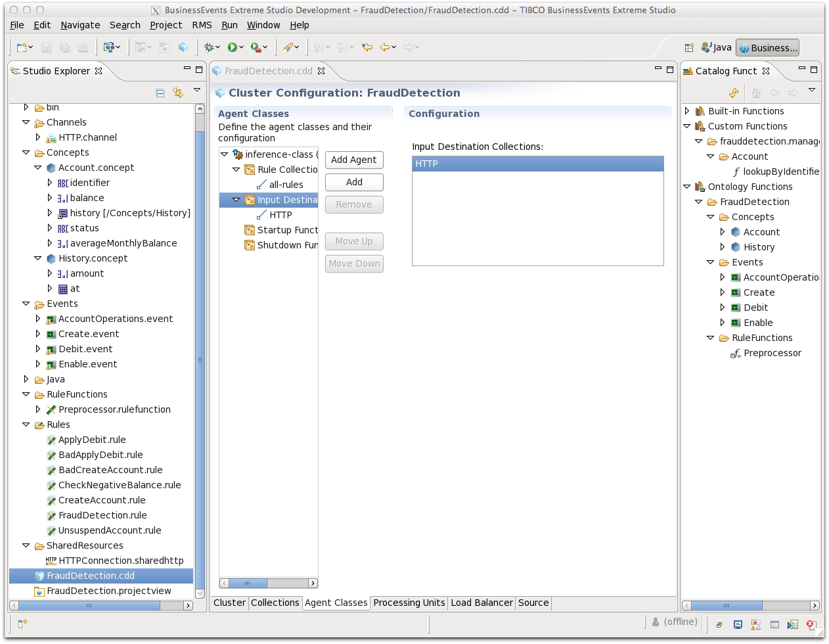Click the green Run toolbar icon

[232, 47]
